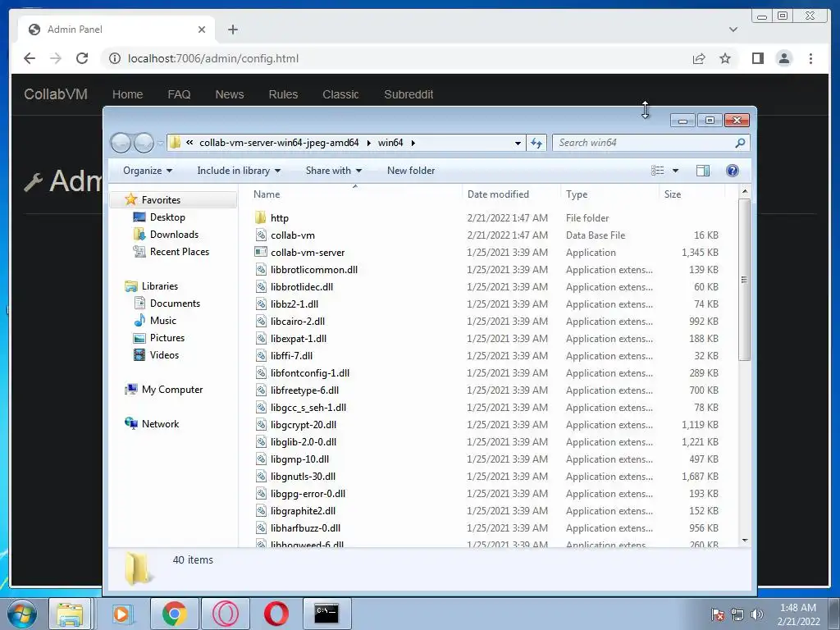
Task: Open the Include in library dropdown
Action: pyautogui.click(x=239, y=171)
